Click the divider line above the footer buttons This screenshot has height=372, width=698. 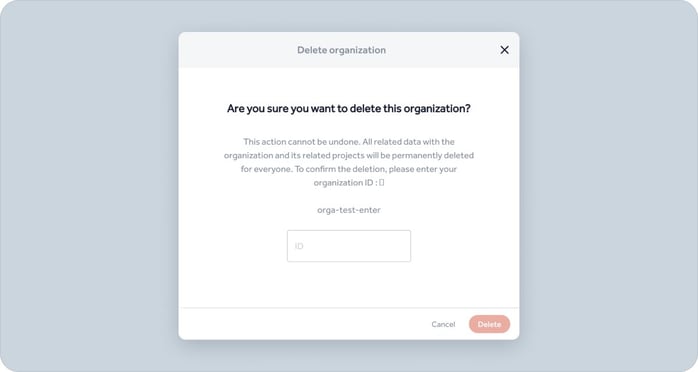click(349, 307)
